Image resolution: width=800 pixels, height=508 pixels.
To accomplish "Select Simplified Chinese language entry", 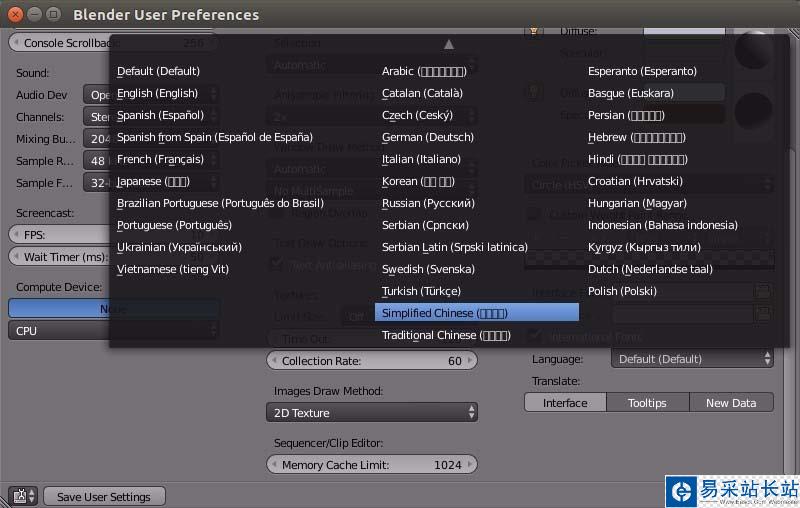I will click(477, 313).
